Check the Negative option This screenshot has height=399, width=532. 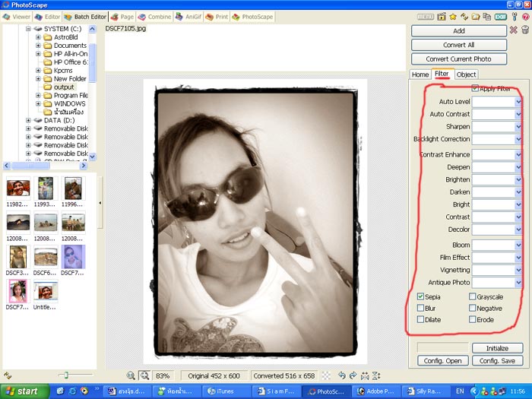click(x=472, y=308)
